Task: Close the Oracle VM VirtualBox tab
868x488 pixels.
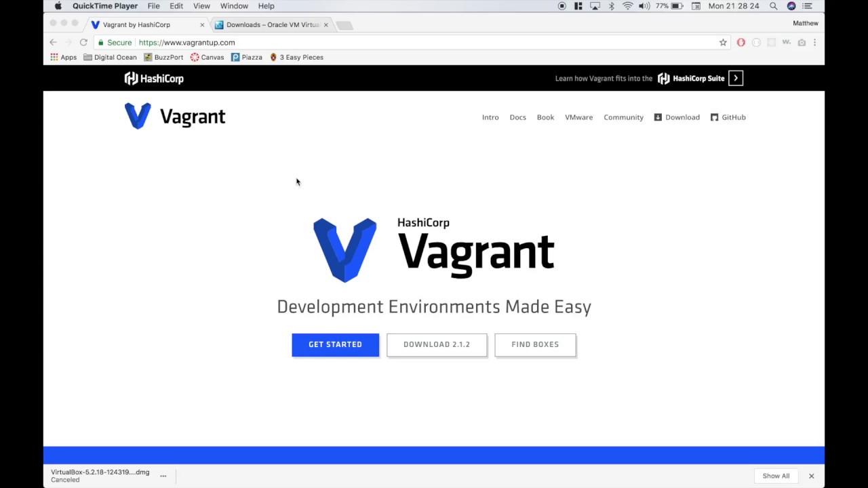Action: (x=325, y=24)
